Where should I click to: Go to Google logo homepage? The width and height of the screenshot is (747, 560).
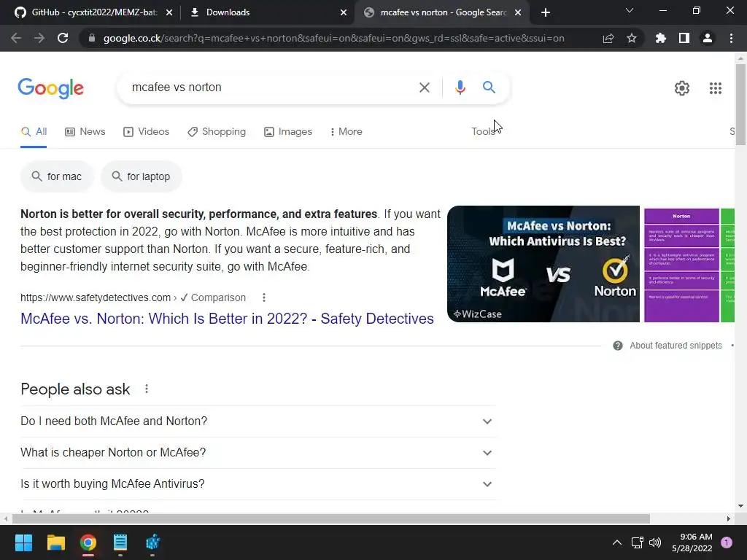51,88
